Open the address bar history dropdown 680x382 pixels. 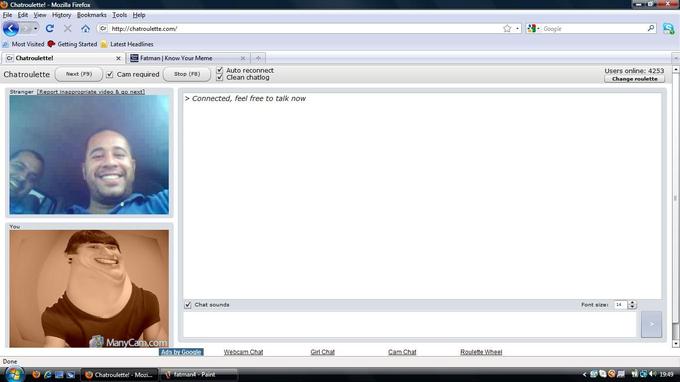click(517, 29)
